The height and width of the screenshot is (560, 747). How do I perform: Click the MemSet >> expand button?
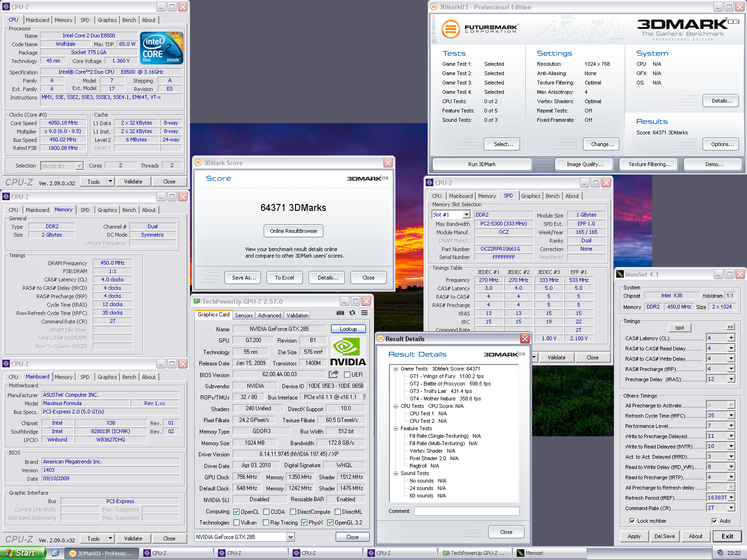730,327
